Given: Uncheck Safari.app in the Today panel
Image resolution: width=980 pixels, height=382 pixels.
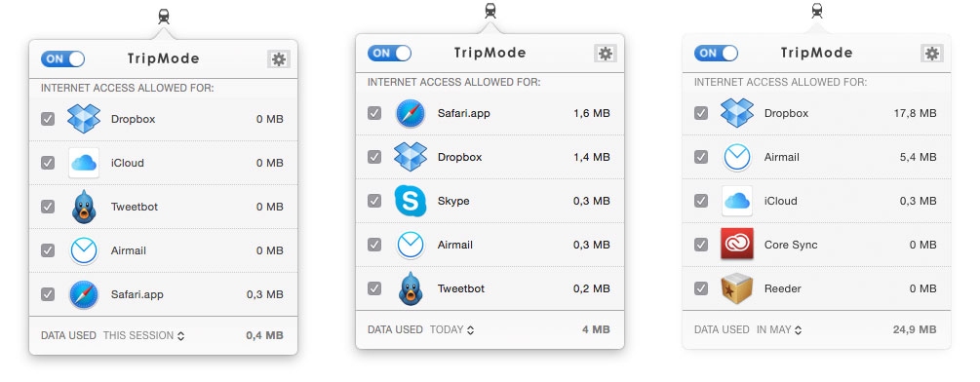Looking at the screenshot, I should pyautogui.click(x=374, y=113).
